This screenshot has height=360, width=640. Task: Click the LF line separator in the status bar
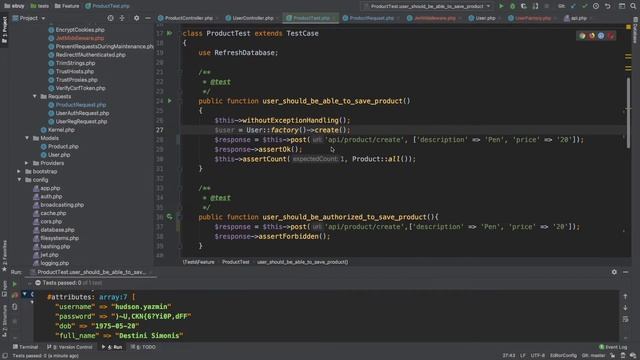(x=522, y=356)
